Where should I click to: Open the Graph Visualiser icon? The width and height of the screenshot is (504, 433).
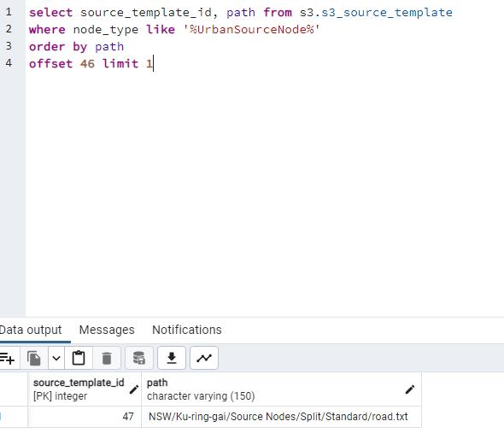coord(204,358)
